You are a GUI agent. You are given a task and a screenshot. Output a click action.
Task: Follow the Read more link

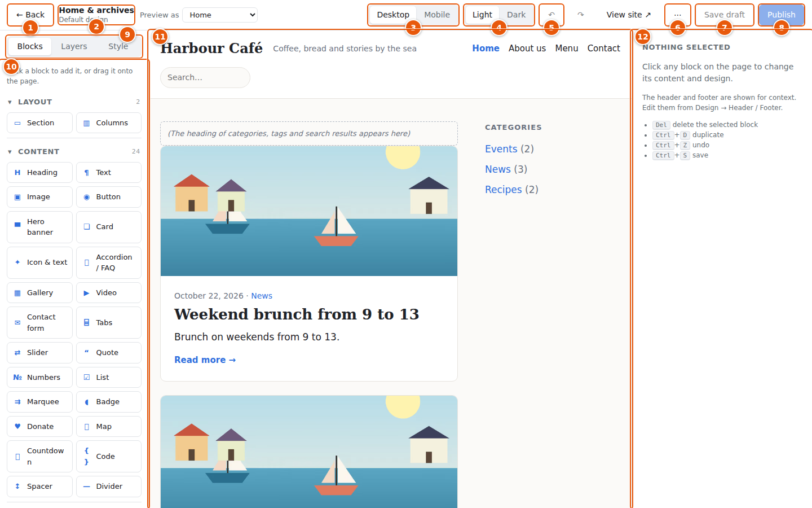[205, 360]
